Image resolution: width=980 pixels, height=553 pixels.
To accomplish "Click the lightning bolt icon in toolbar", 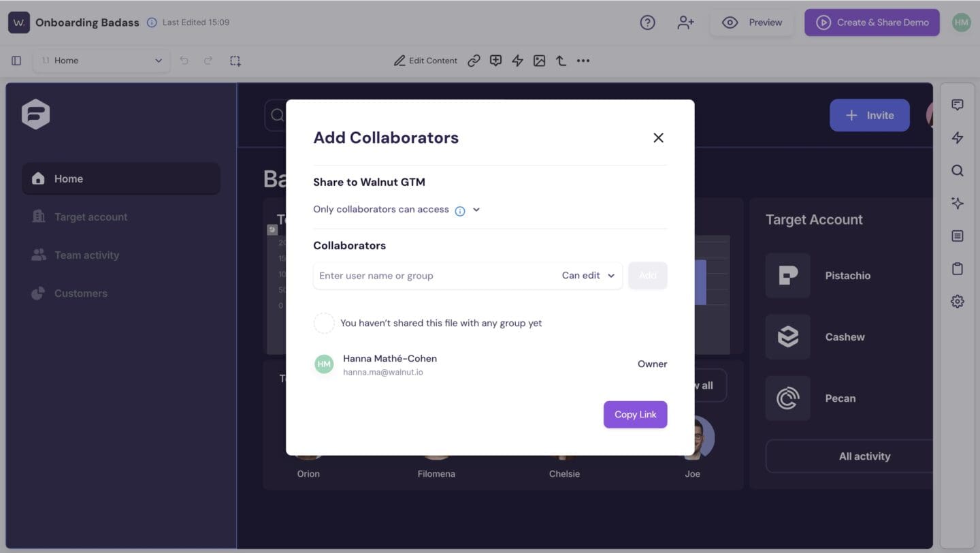I will pyautogui.click(x=517, y=61).
